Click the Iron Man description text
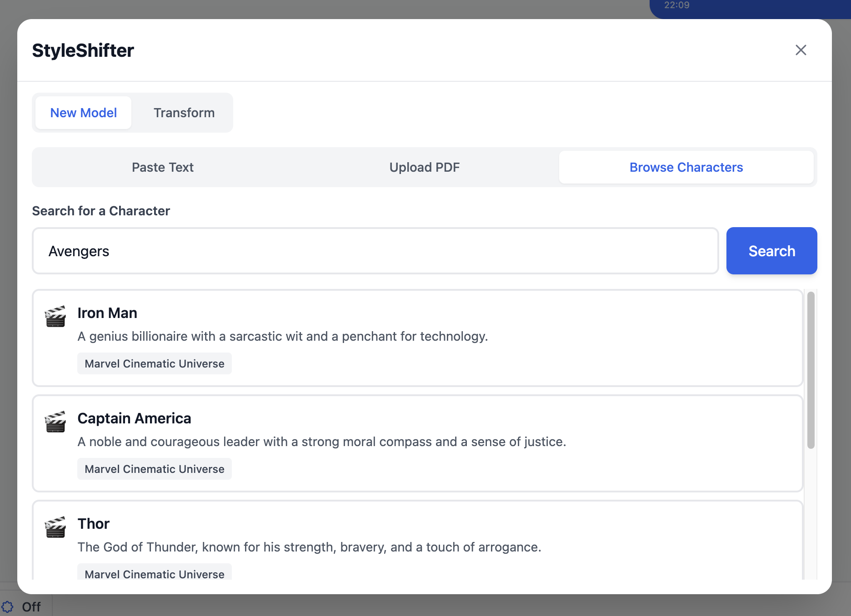Screen dimensions: 851x616 [283, 336]
